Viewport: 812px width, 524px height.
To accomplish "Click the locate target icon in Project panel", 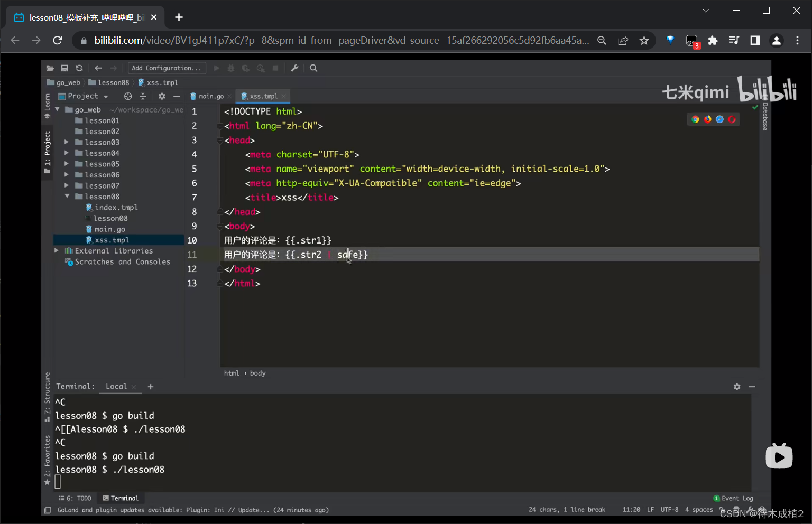I will (x=128, y=96).
